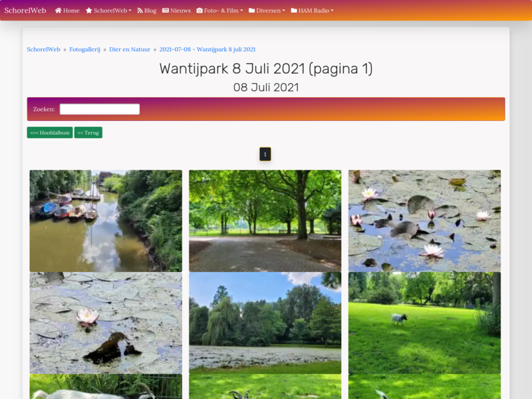The height and width of the screenshot is (399, 532).
Task: Expand the Foto- & Film dropdown caret
Action: (241, 11)
